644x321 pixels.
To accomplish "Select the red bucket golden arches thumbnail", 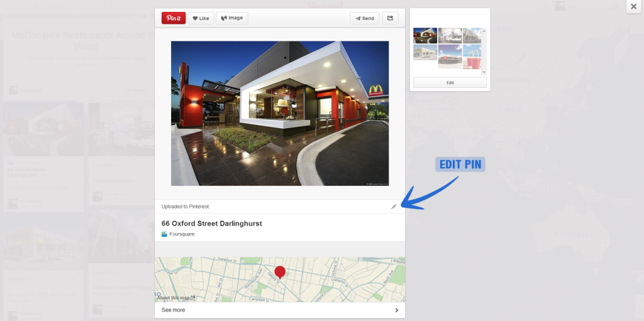I will 472,57.
